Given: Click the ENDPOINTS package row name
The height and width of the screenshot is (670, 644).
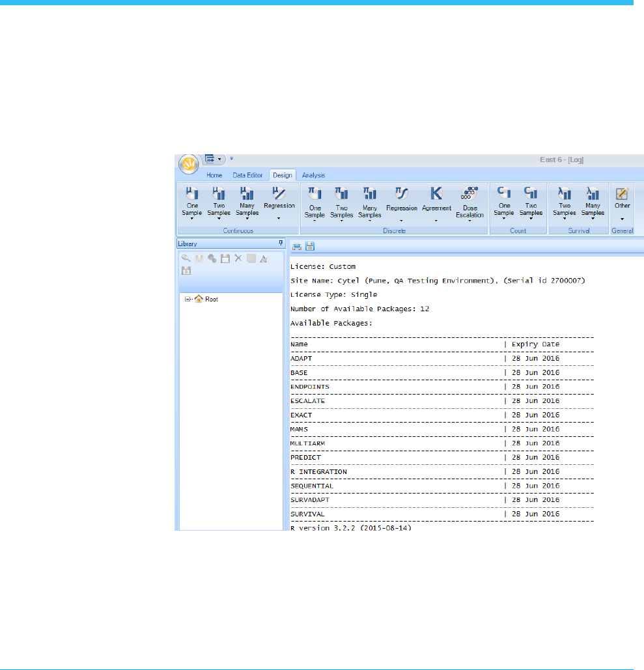Looking at the screenshot, I should (x=310, y=387).
